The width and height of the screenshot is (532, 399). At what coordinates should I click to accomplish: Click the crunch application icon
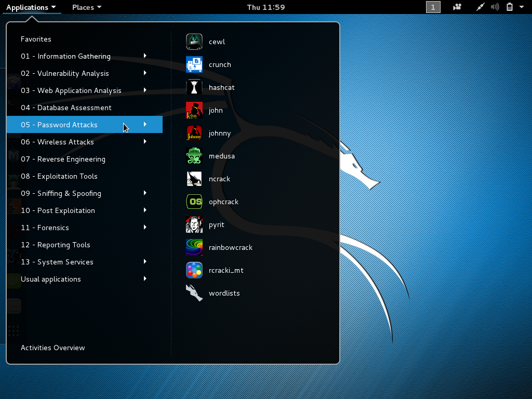coord(194,64)
